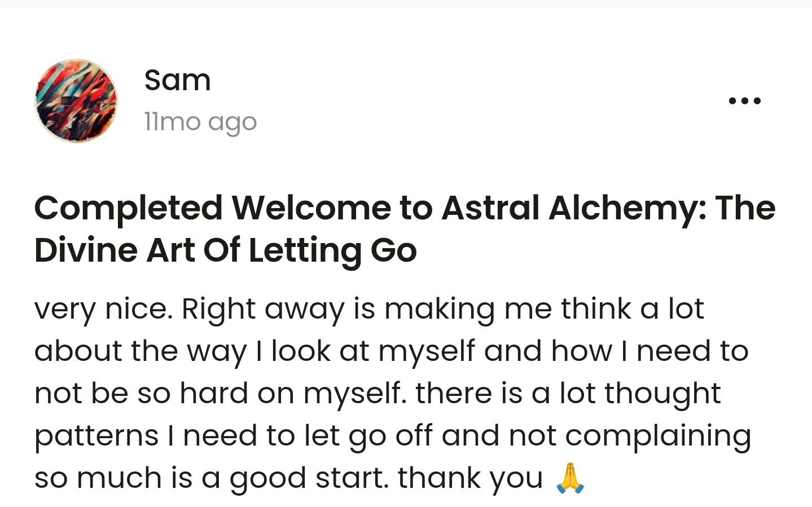Click the word "about" starting the second line
Image resolution: width=812 pixels, height=507 pixels.
(x=78, y=351)
